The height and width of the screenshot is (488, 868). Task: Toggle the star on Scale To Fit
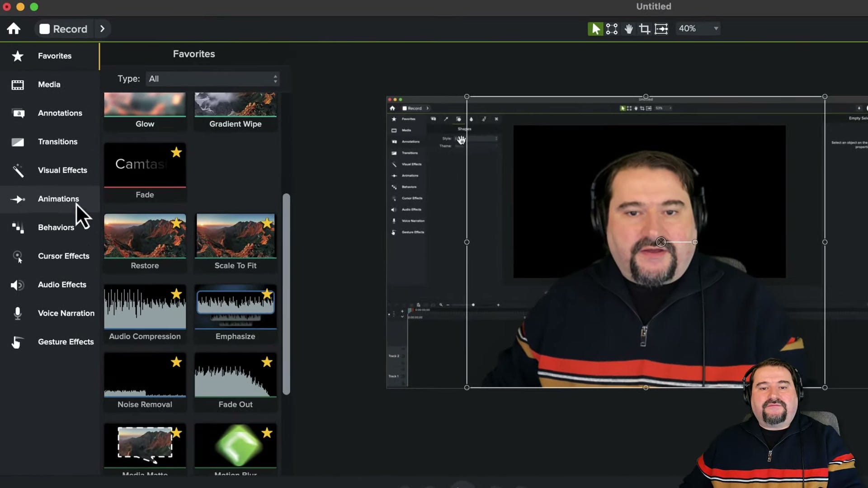267,224
